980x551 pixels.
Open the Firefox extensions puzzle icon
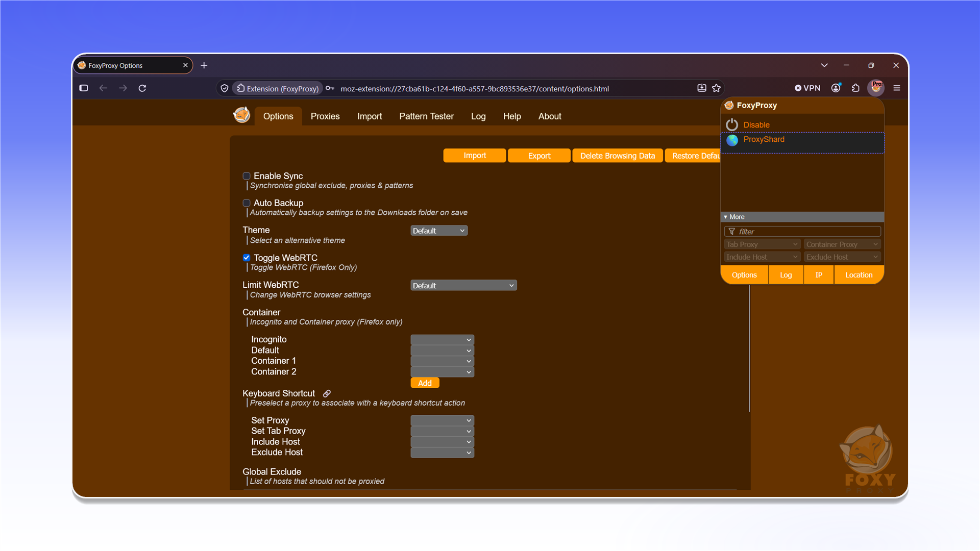pyautogui.click(x=856, y=88)
